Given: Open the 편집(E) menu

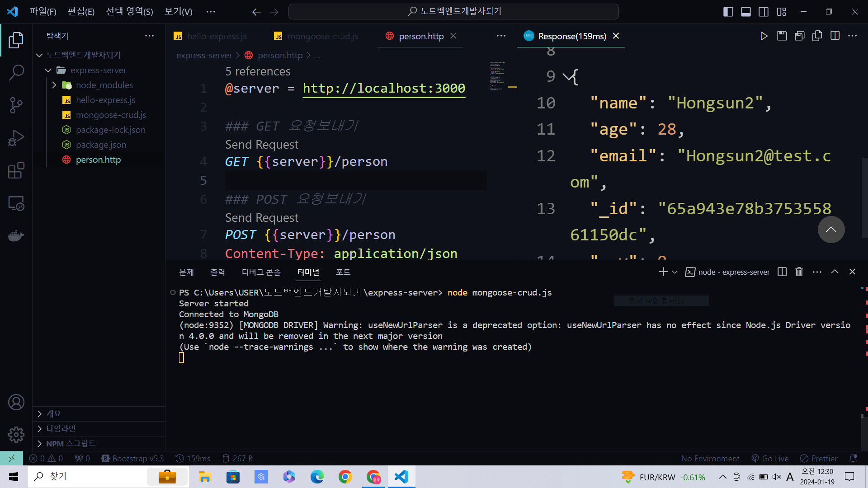Looking at the screenshot, I should pyautogui.click(x=81, y=12).
